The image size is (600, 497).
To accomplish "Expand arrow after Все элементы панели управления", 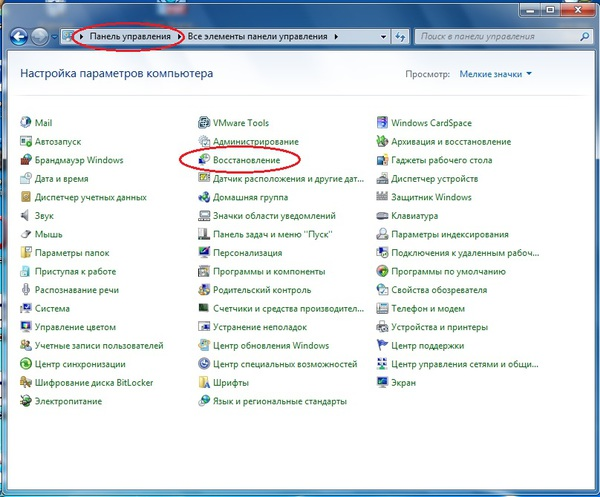I will coord(336,37).
